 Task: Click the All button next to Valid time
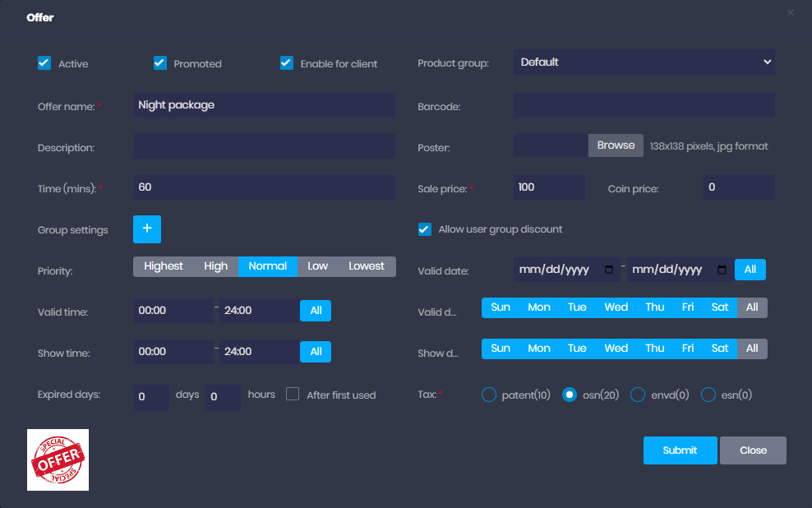click(316, 311)
